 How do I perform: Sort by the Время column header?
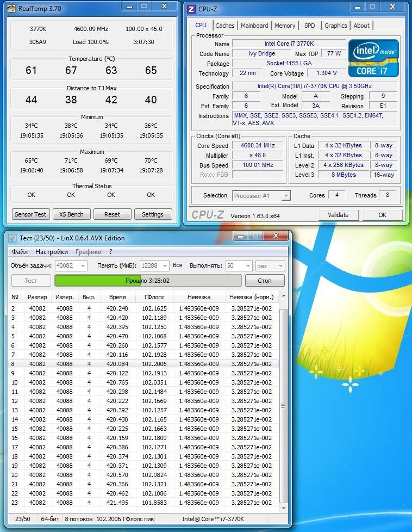click(117, 297)
